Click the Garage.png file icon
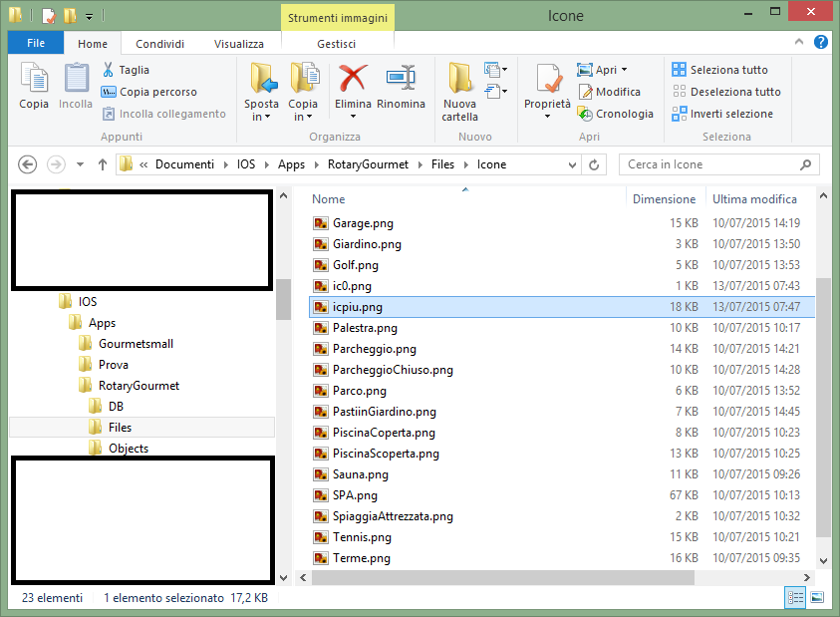 [x=321, y=223]
